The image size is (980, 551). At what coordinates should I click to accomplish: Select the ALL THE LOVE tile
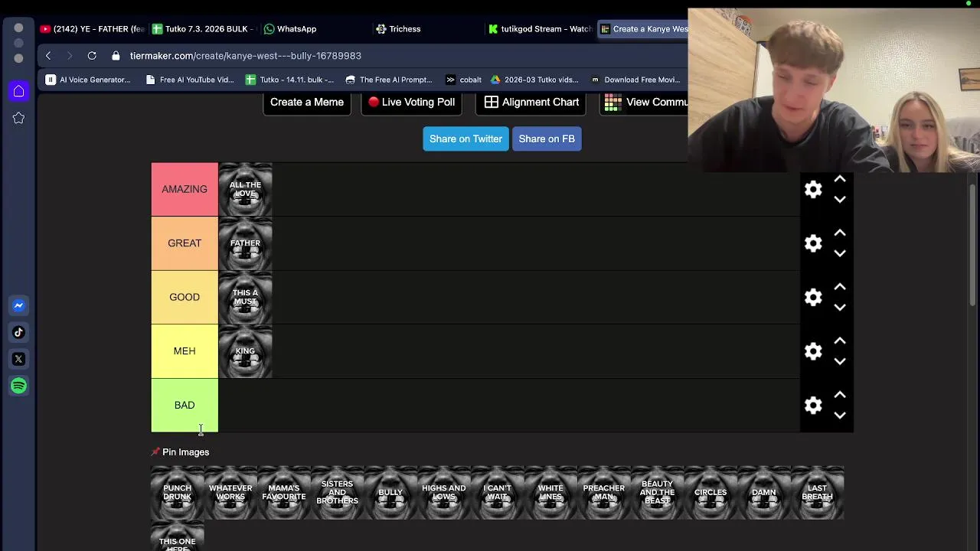245,190
